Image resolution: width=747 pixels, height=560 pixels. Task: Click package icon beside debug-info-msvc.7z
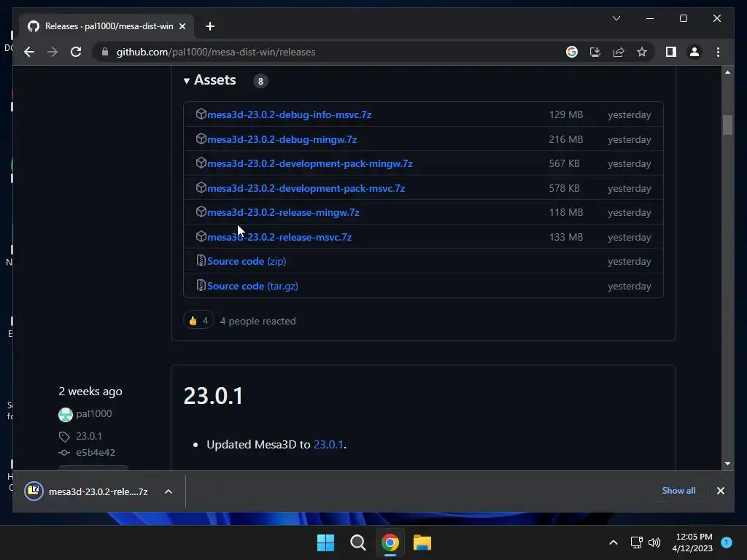point(201,114)
